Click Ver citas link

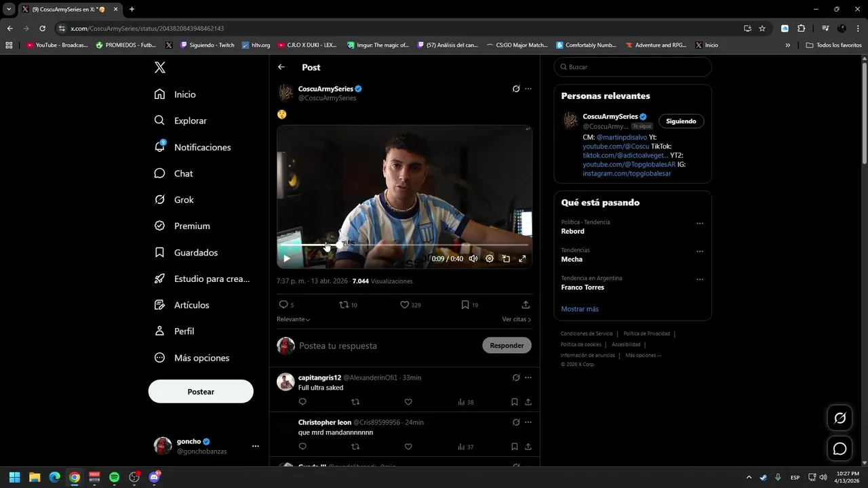(517, 319)
